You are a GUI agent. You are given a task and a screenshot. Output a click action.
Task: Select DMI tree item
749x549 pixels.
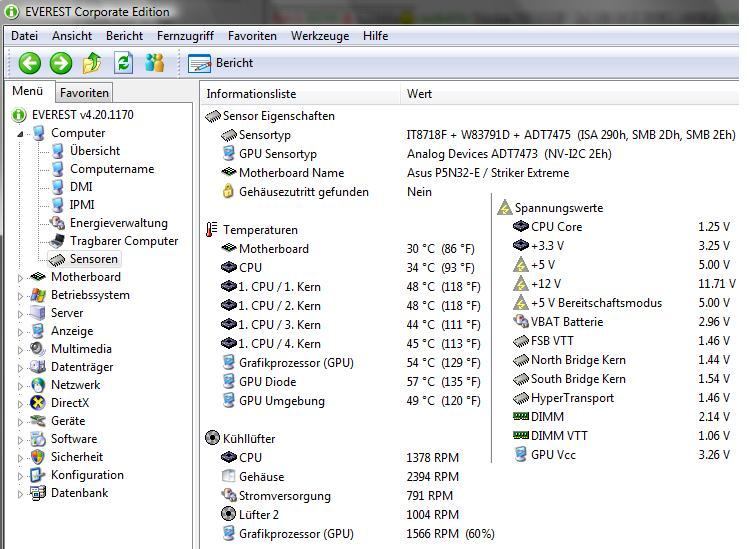coord(81,186)
